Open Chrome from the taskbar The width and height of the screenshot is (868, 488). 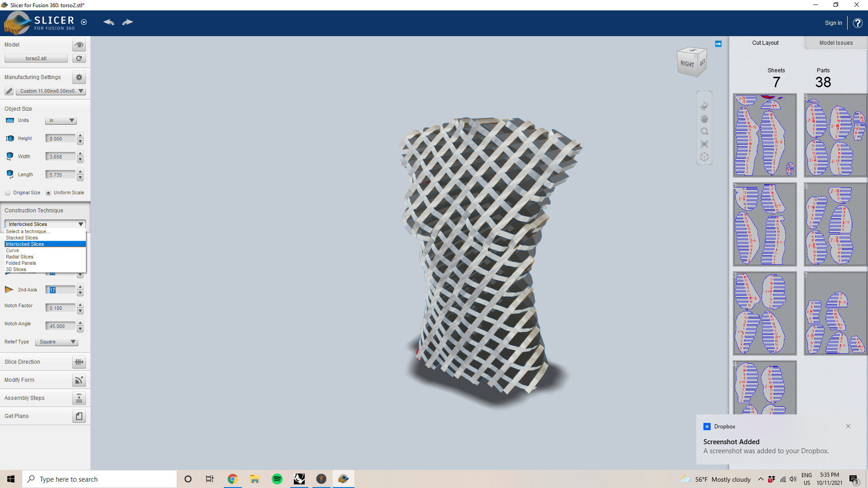click(232, 479)
